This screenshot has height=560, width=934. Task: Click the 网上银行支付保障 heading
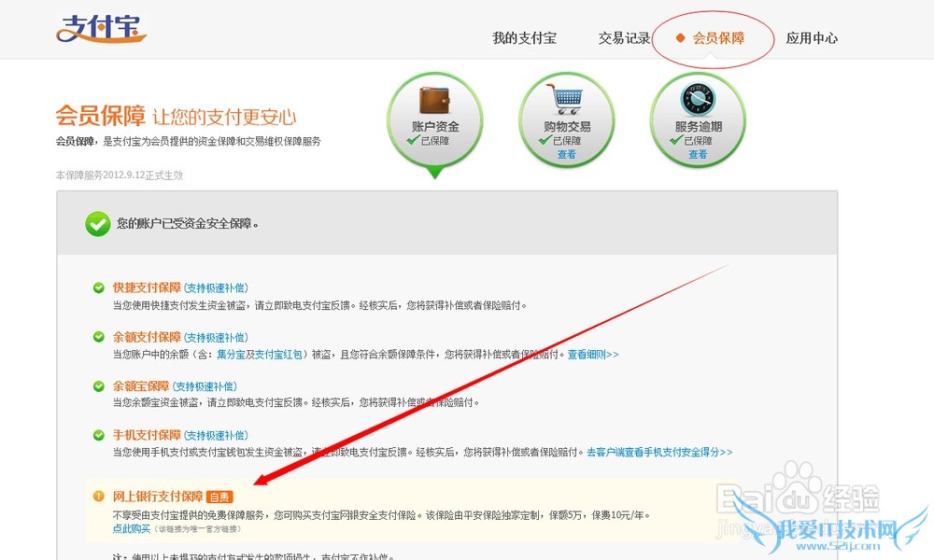[x=158, y=497]
